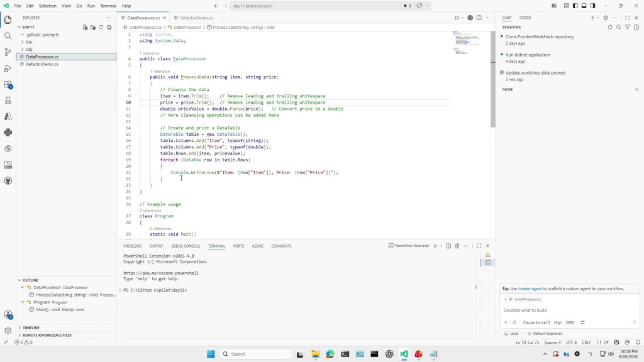644x362 pixels.
Task: Switch to the PROBLEMS panel tab
Action: (x=132, y=246)
